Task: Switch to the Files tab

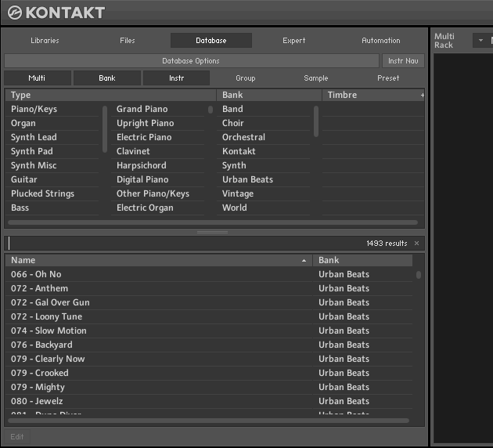Action: (x=128, y=40)
